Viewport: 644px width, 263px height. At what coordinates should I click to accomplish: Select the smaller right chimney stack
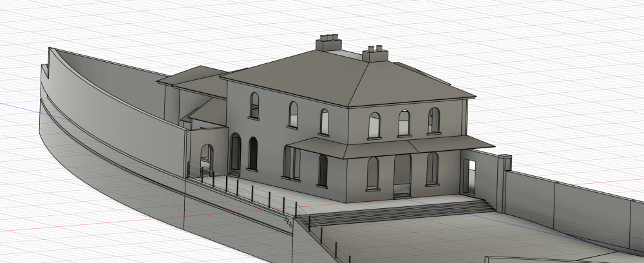[375, 54]
